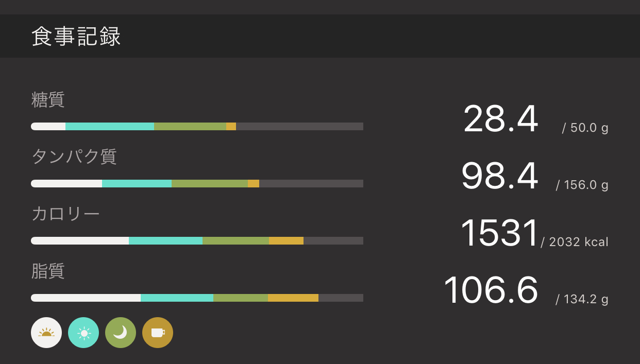This screenshot has height=364, width=640.
Task: Click the 食事記録 header title
Action: [76, 37]
